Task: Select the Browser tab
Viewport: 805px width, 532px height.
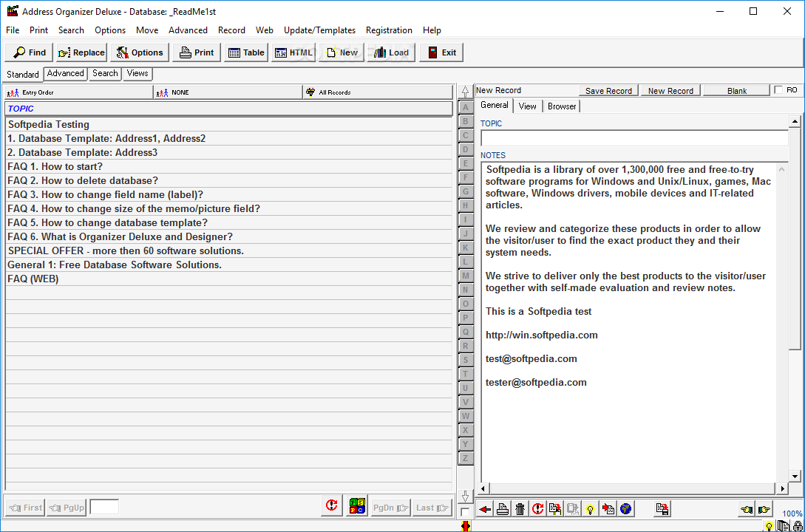Action: tap(562, 106)
